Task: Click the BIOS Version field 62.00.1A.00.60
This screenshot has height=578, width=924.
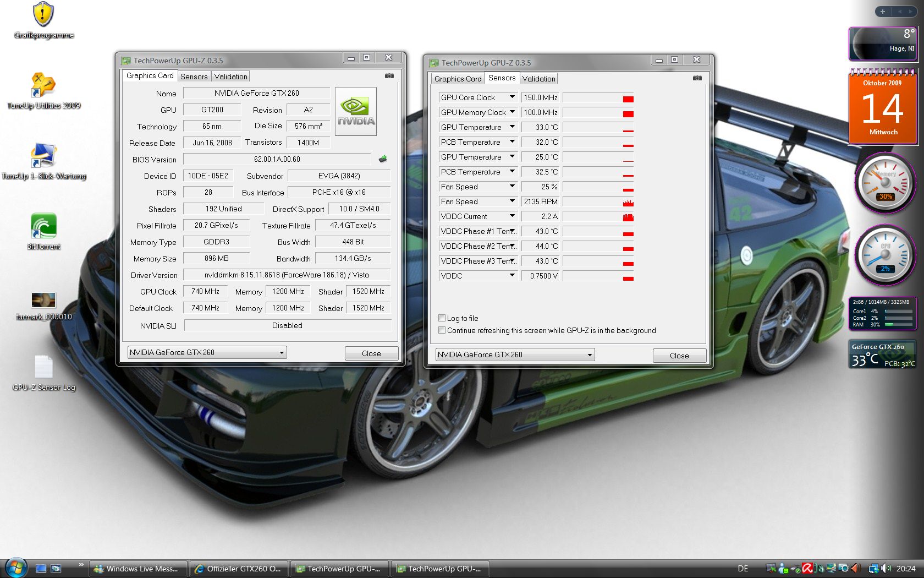Action: [277, 159]
